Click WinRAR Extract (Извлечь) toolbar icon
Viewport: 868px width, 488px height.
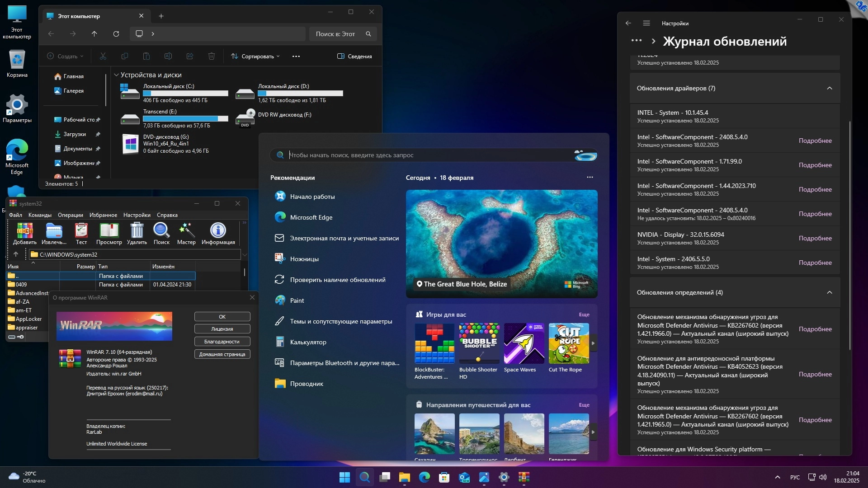[54, 233]
